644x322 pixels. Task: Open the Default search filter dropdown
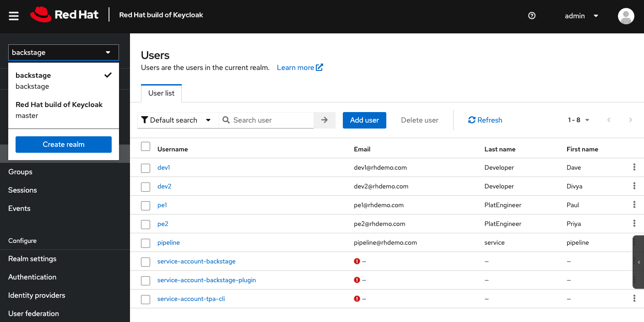178,120
